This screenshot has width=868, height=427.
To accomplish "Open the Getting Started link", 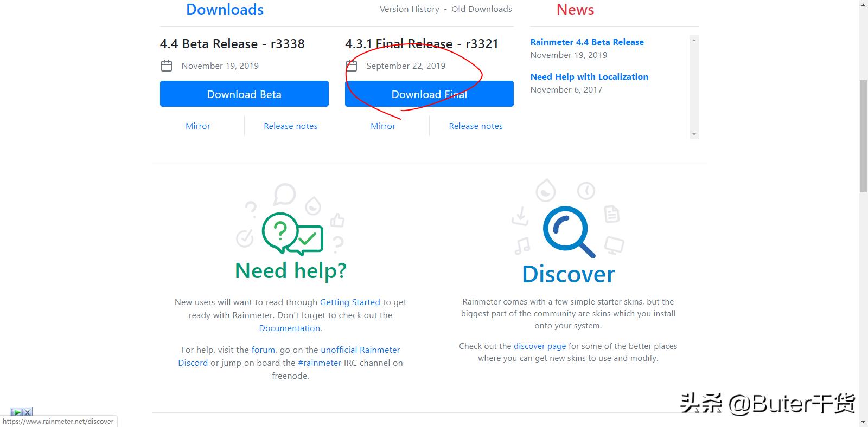I will click(x=350, y=302).
